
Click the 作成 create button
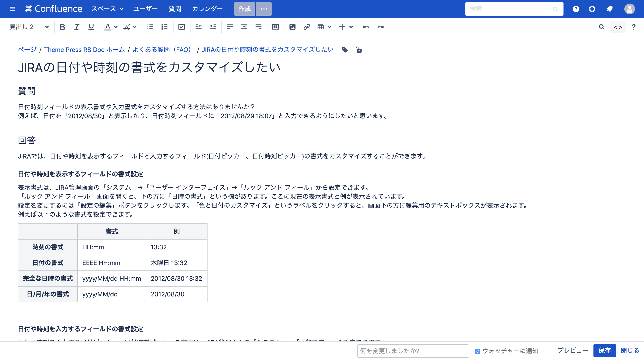[x=244, y=9]
